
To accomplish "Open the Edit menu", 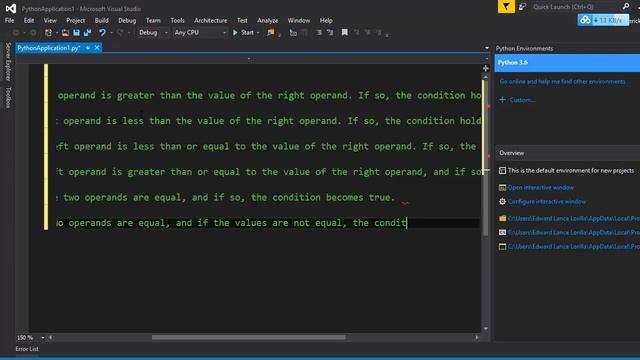I will coord(29,20).
